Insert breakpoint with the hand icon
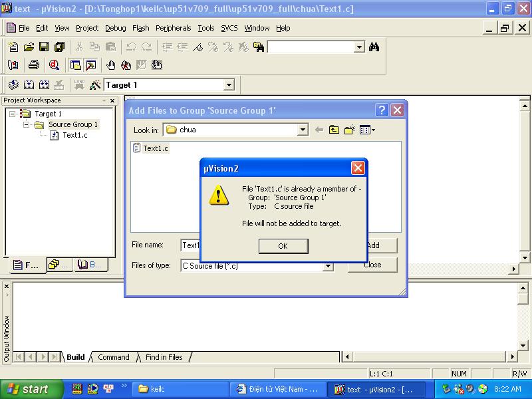The image size is (532, 399). [110, 65]
